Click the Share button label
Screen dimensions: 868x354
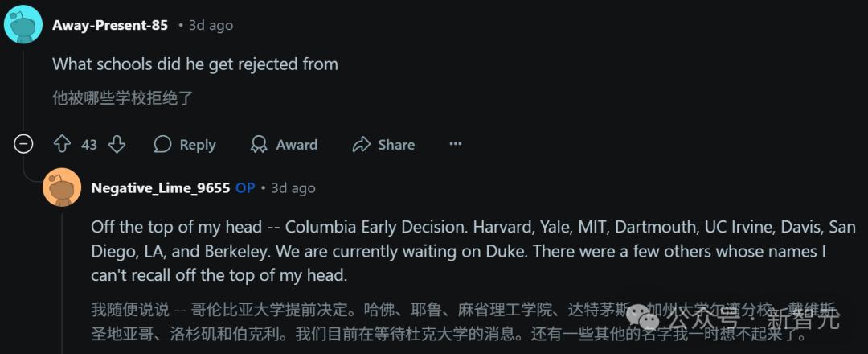click(x=396, y=145)
